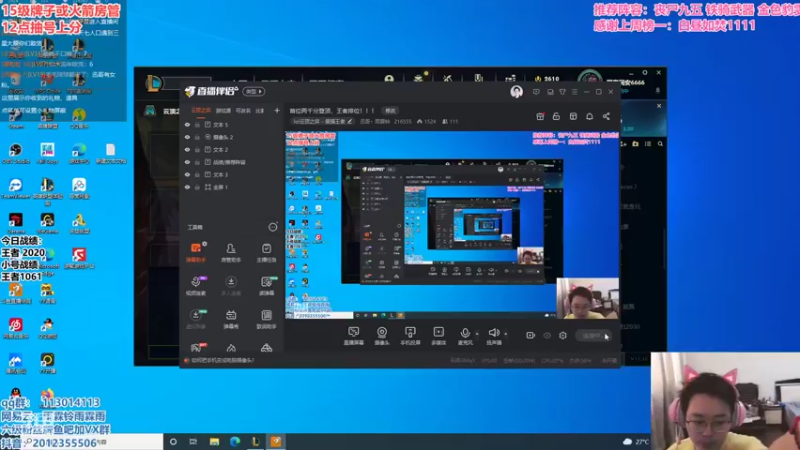Open the 弹幕助手 tool
The image size is (800, 450).
tap(196, 253)
